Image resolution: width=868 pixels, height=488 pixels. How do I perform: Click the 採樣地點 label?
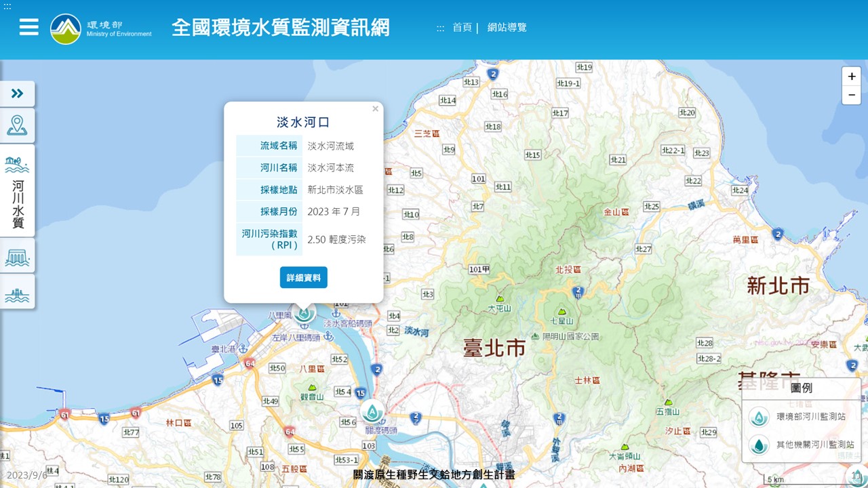tap(279, 190)
